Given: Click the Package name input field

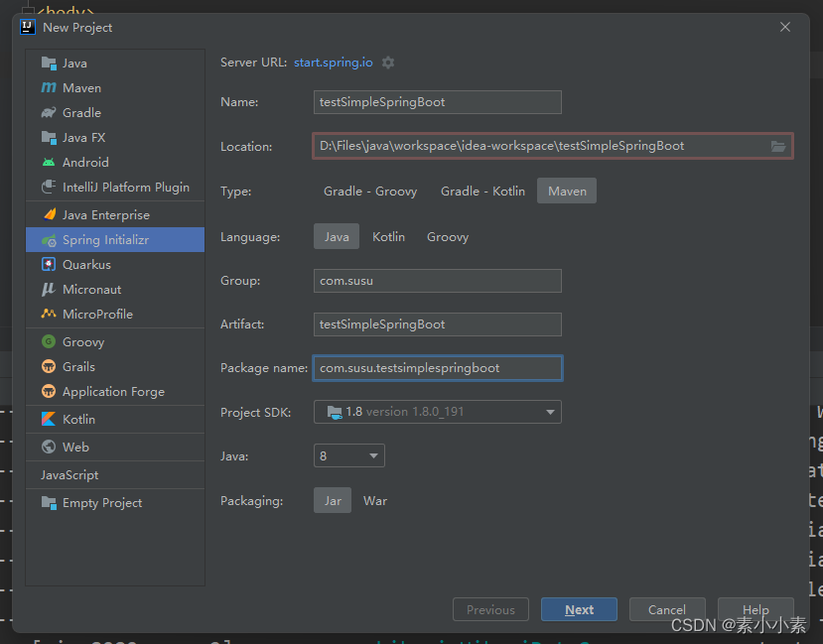Looking at the screenshot, I should tap(438, 367).
